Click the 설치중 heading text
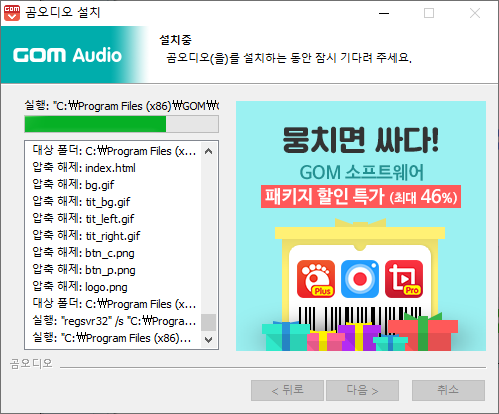Viewport: 499px width, 414px height. click(x=175, y=40)
